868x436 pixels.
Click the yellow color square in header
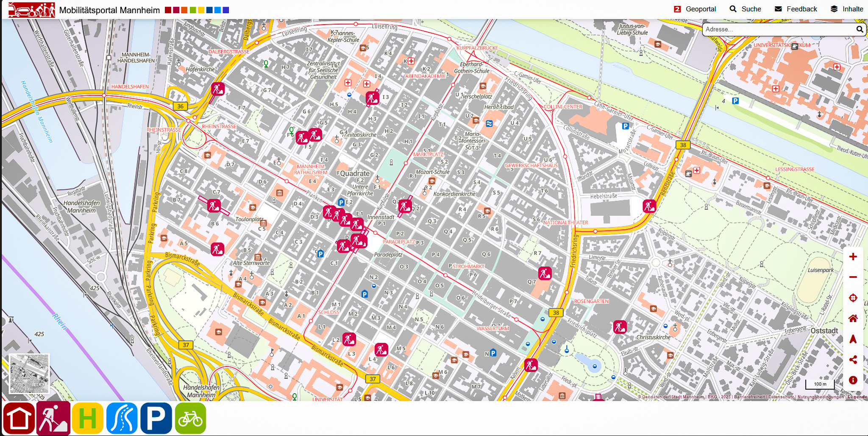(x=201, y=10)
